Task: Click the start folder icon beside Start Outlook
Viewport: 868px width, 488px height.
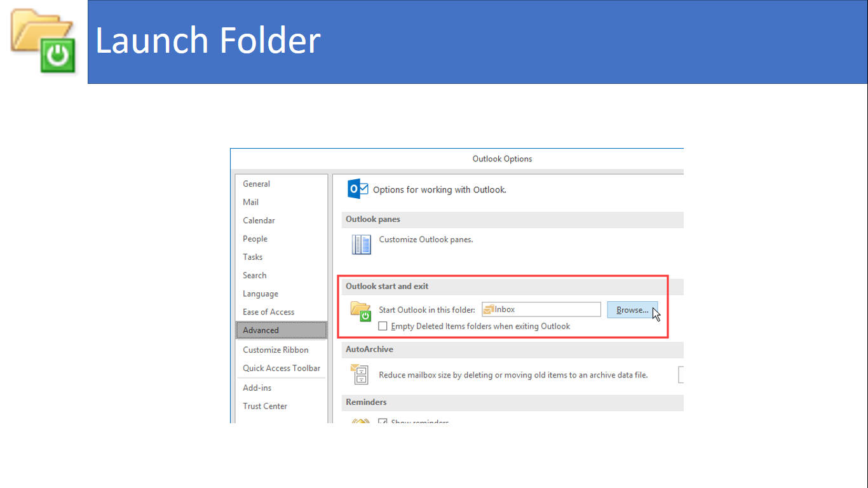Action: [x=361, y=311]
